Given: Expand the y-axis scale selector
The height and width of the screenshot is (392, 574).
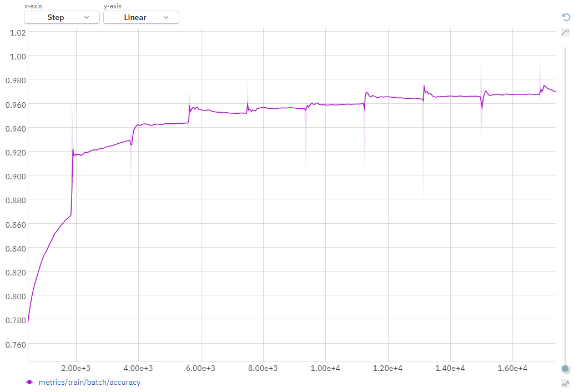Looking at the screenshot, I should click(141, 17).
